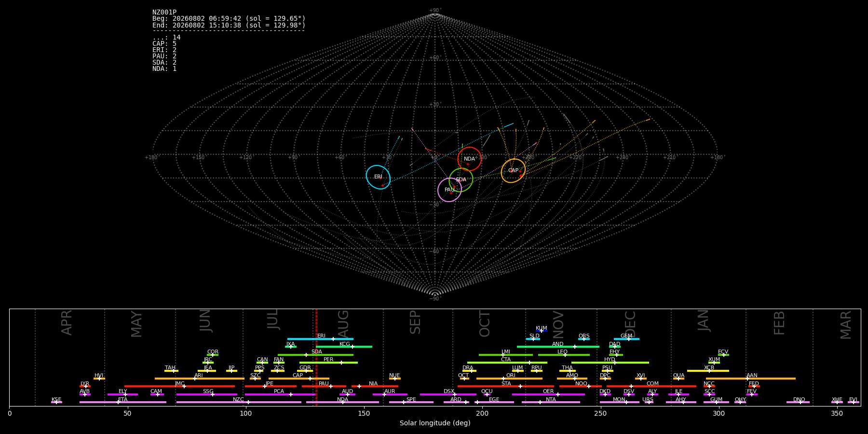Click the NTA shower label in timeline
This screenshot has width=868, height=434.
[x=551, y=400]
